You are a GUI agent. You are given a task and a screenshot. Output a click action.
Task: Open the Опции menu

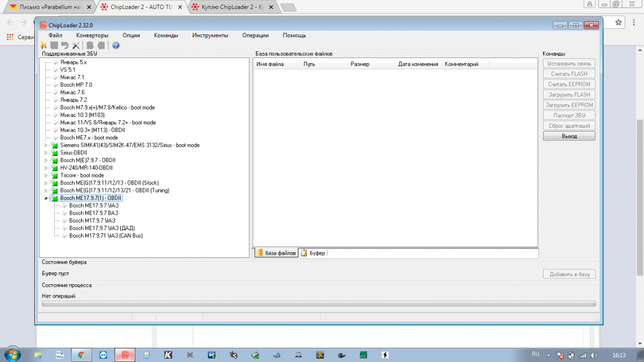coord(131,35)
